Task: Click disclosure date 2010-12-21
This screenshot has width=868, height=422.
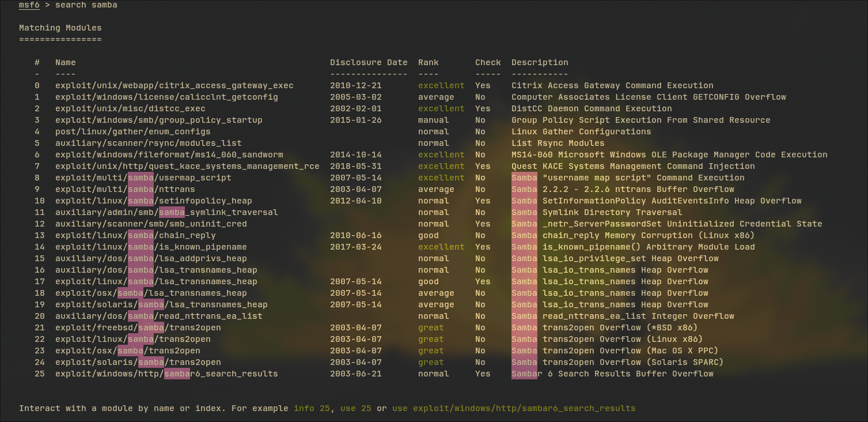Action: 356,85
